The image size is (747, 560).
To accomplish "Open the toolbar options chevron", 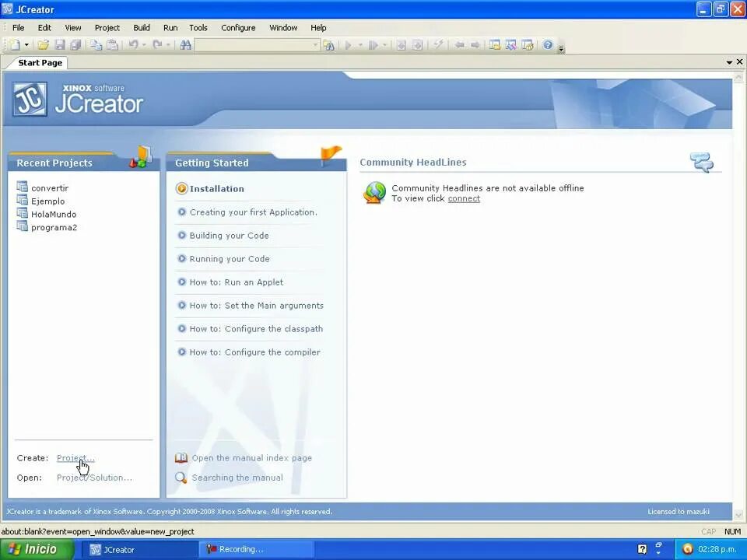I will (561, 48).
